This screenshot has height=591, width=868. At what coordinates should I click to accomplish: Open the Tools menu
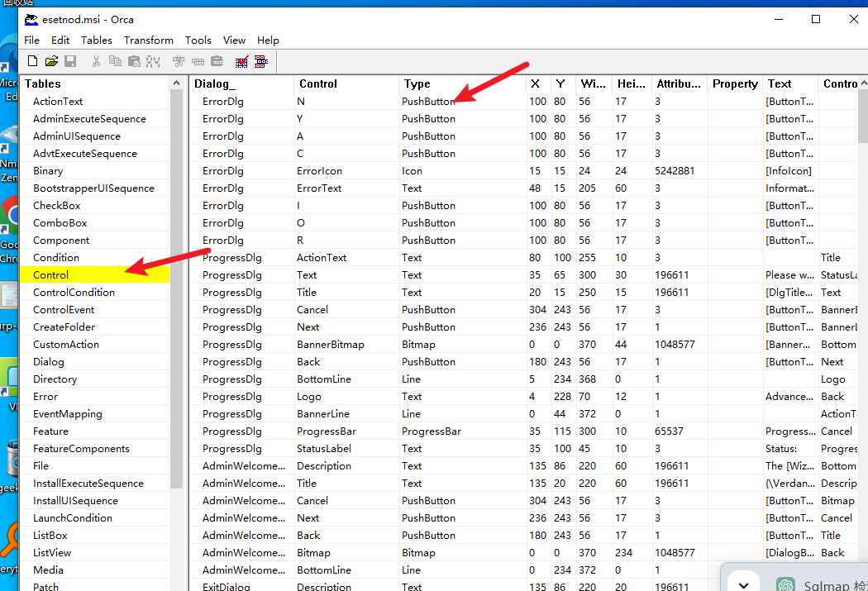click(198, 40)
